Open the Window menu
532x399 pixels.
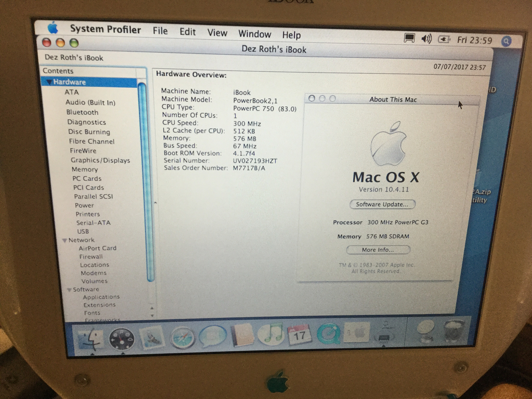[254, 34]
